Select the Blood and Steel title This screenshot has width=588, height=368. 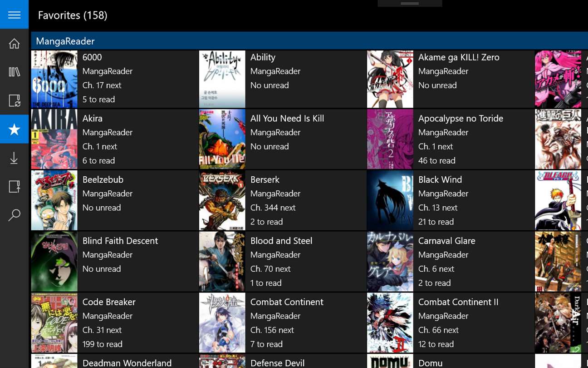281,241
